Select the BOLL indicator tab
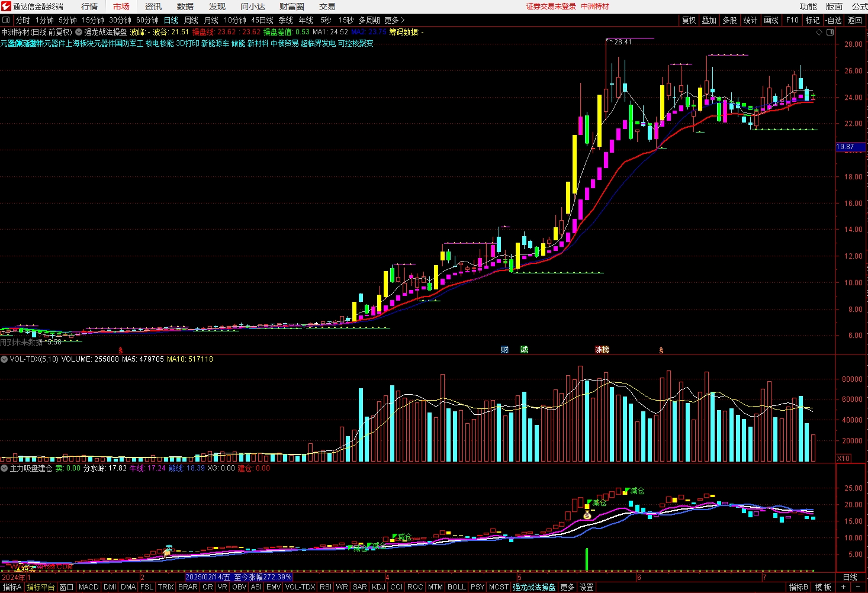Image resolution: width=868 pixels, height=593 pixels. coord(456,587)
